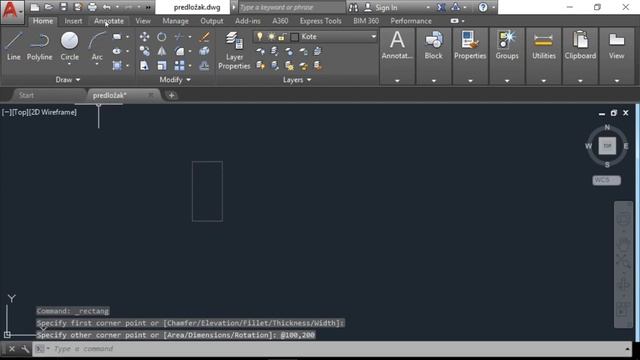Viewport: 640px width, 360px height.
Task: Click the search keyword input field
Action: (291, 7)
